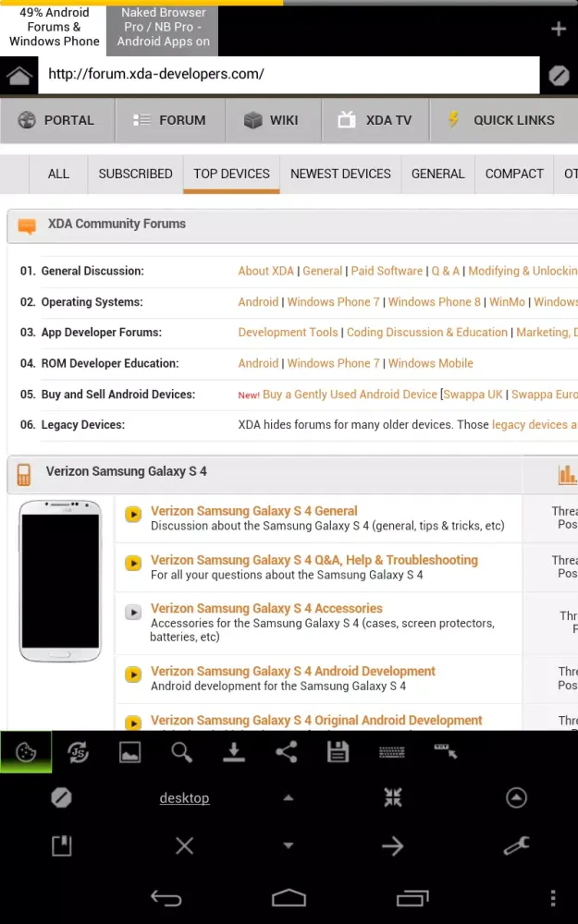The image size is (578, 924).
Task: Open settings wrench icon
Action: [516, 846]
